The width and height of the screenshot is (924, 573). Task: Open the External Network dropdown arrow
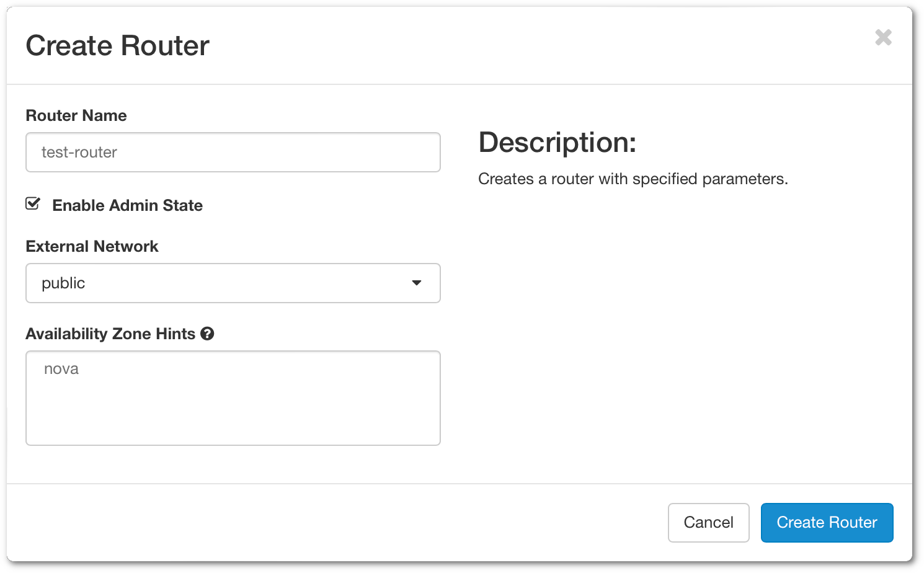[417, 283]
